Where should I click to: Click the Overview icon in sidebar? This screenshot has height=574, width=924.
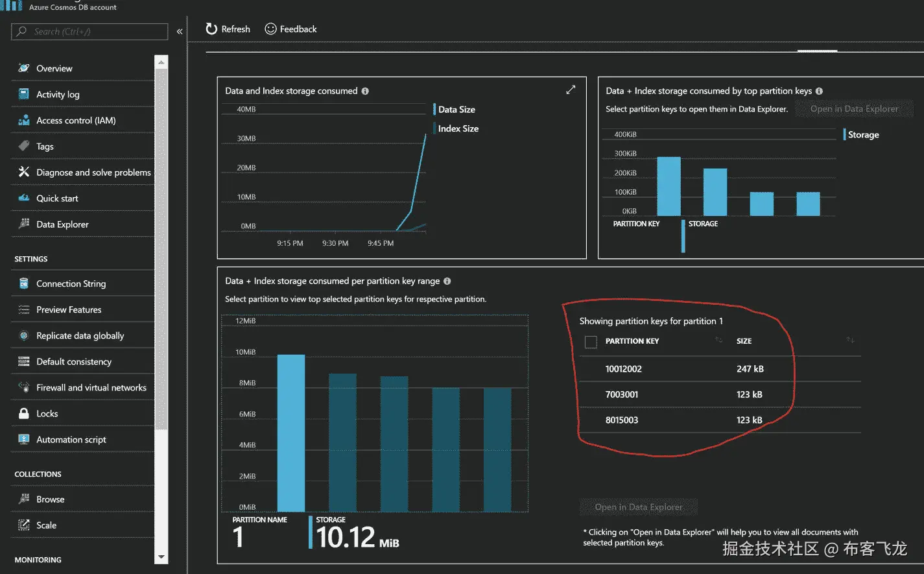(24, 68)
